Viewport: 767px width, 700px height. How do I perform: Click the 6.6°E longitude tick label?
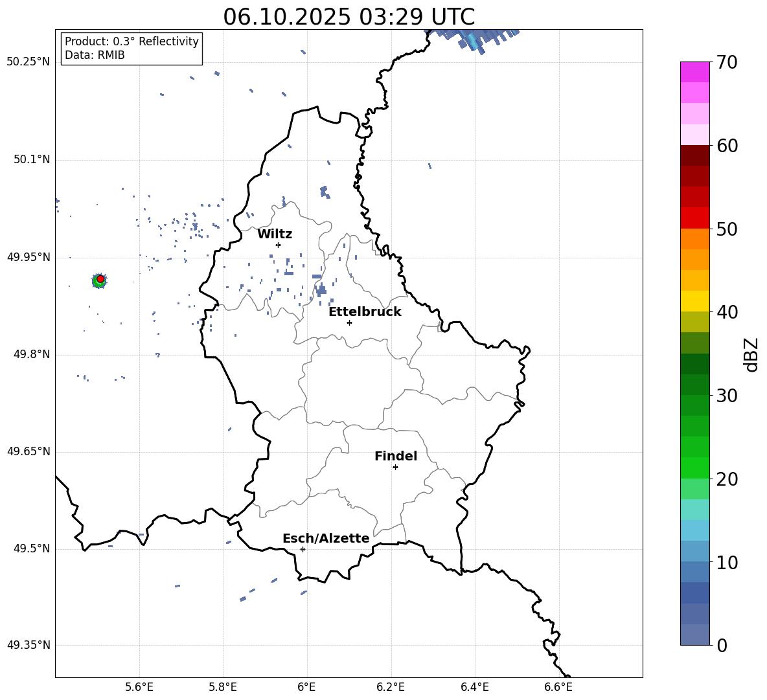558,687
